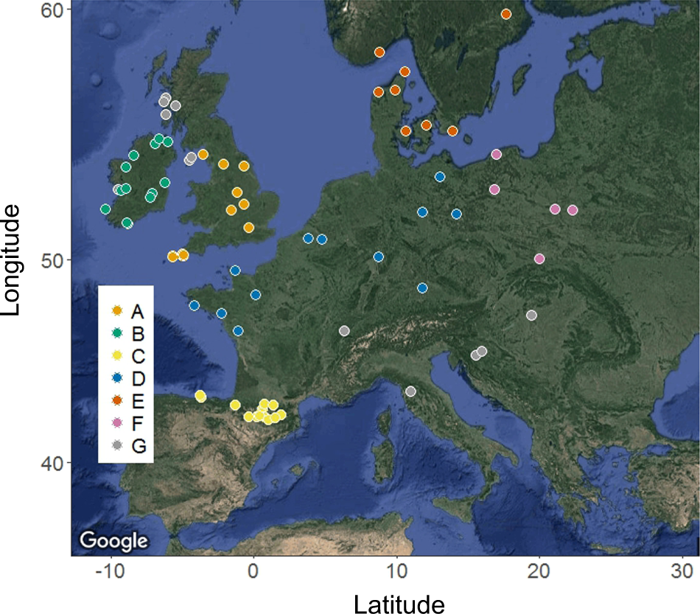Viewport: 700px width, 614px height.
Task: Select the green legend marker for group B
Action: 116,334
